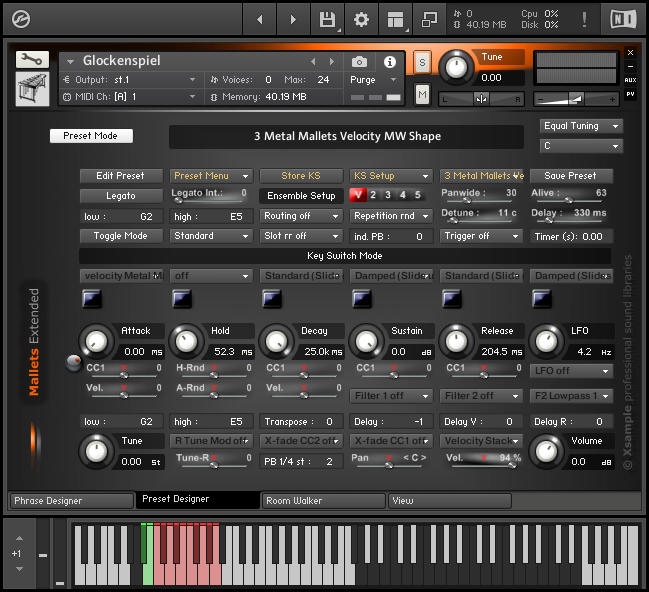Image resolution: width=649 pixels, height=592 pixels.
Task: Click the instrument header Tune knob
Action: point(456,67)
